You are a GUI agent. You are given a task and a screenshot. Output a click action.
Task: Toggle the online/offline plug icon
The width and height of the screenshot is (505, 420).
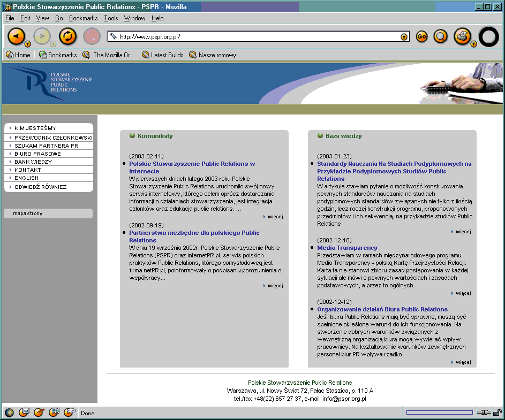point(484,413)
